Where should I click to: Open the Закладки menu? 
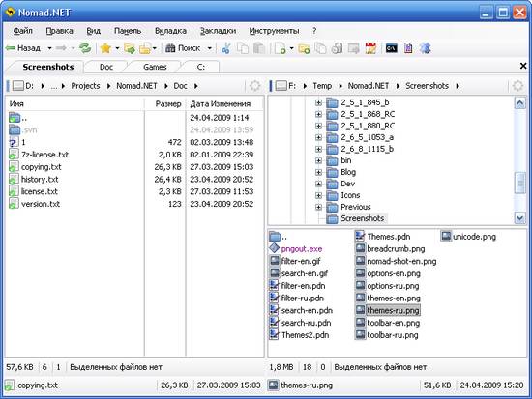(219, 31)
